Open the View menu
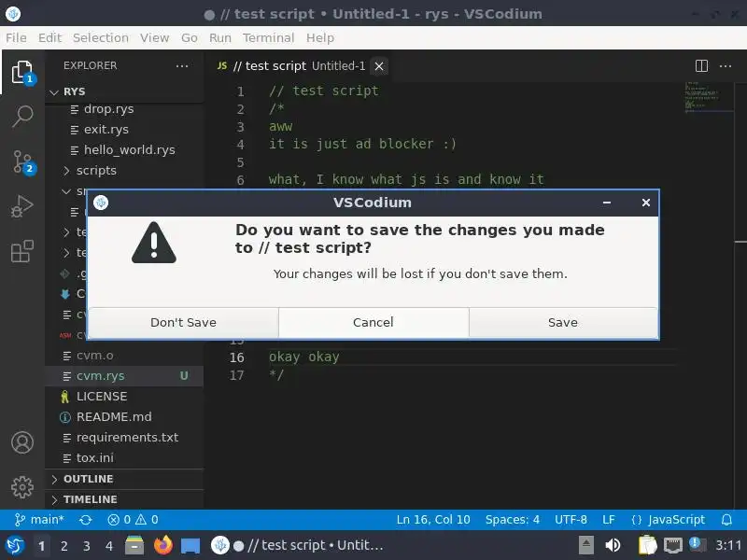This screenshot has width=747, height=560. pos(154,38)
